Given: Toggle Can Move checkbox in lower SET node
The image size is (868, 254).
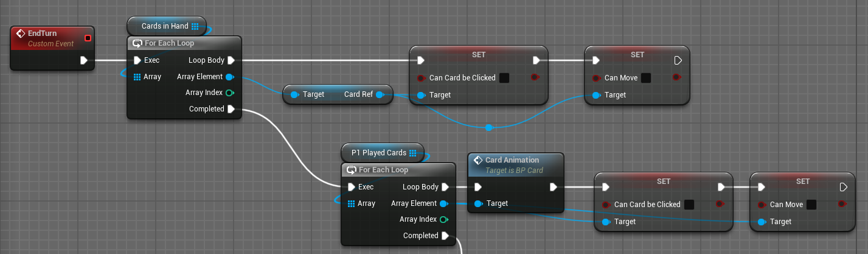Looking at the screenshot, I should (x=811, y=205).
